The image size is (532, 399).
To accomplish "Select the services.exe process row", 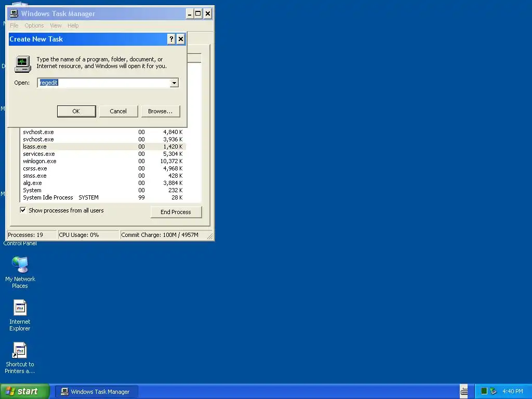I will coord(103,154).
